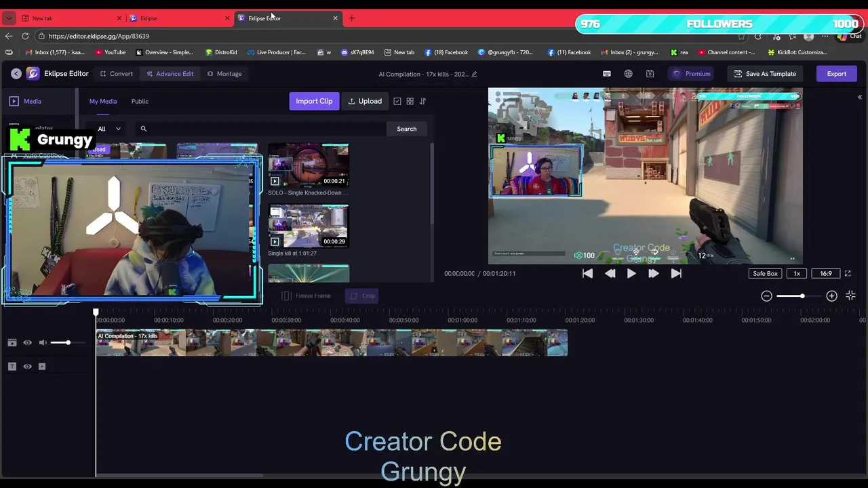Click the Eklipse Editor logo icon
Viewport: 868px width, 488px height.
33,74
